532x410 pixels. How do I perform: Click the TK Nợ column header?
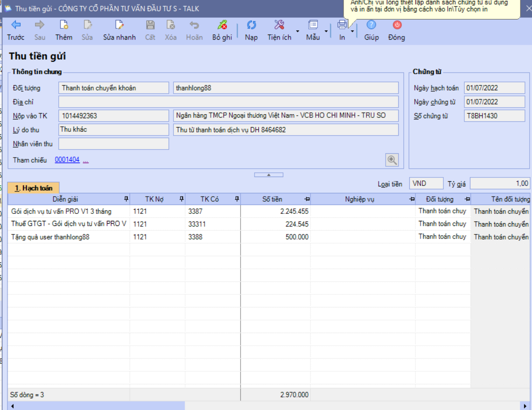click(154, 199)
